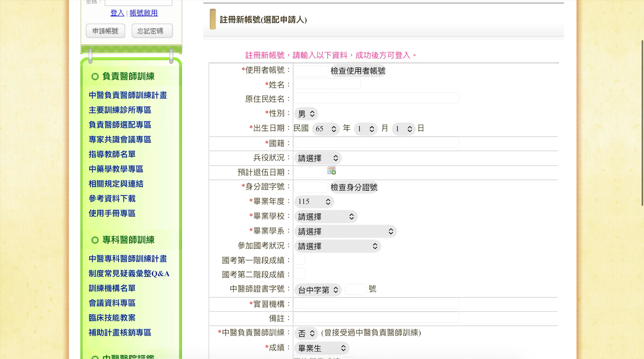Click the 申請帳號 button
This screenshot has height=359, width=644.
[105, 31]
